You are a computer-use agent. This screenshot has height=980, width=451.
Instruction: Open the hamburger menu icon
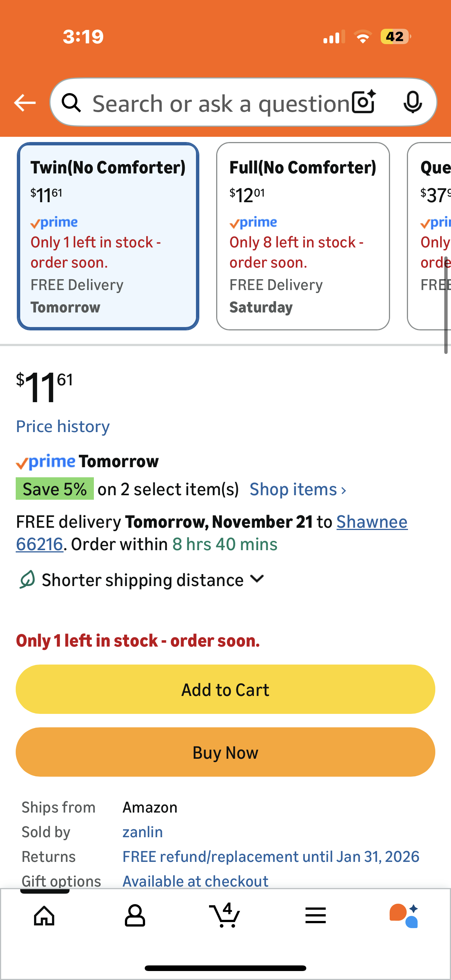[x=315, y=915]
